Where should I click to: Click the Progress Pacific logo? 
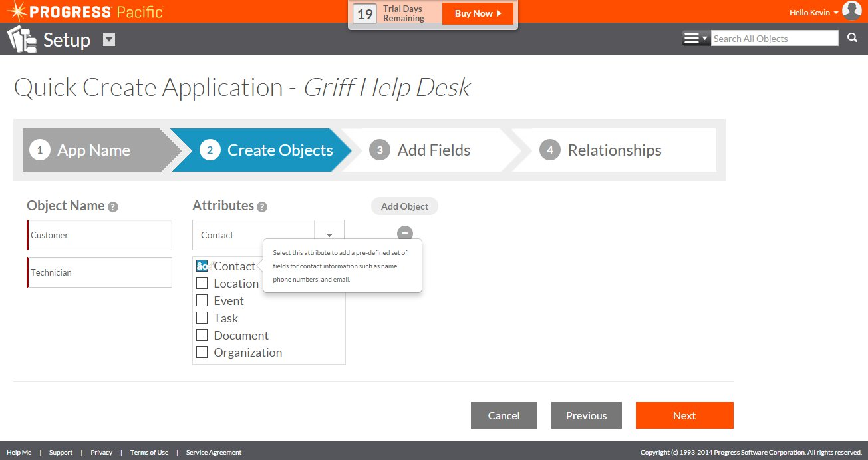tap(84, 11)
